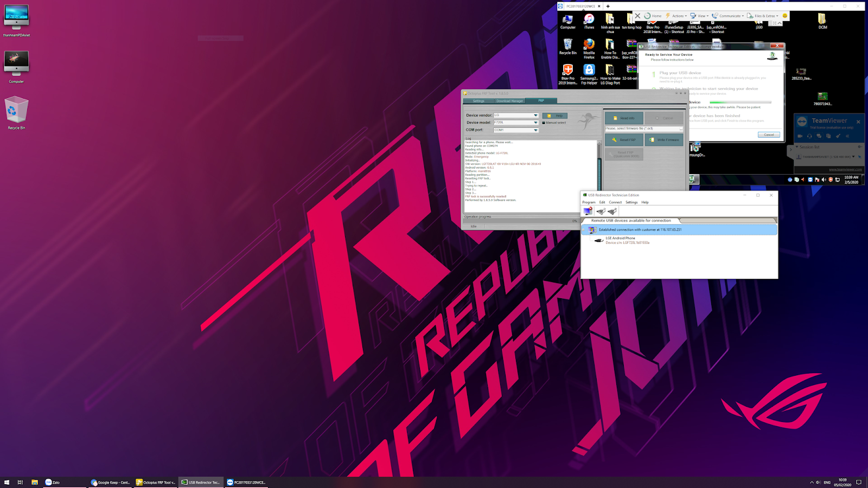Click Home in the TeamViewer toolbar
The image size is (868, 488).
tap(653, 16)
